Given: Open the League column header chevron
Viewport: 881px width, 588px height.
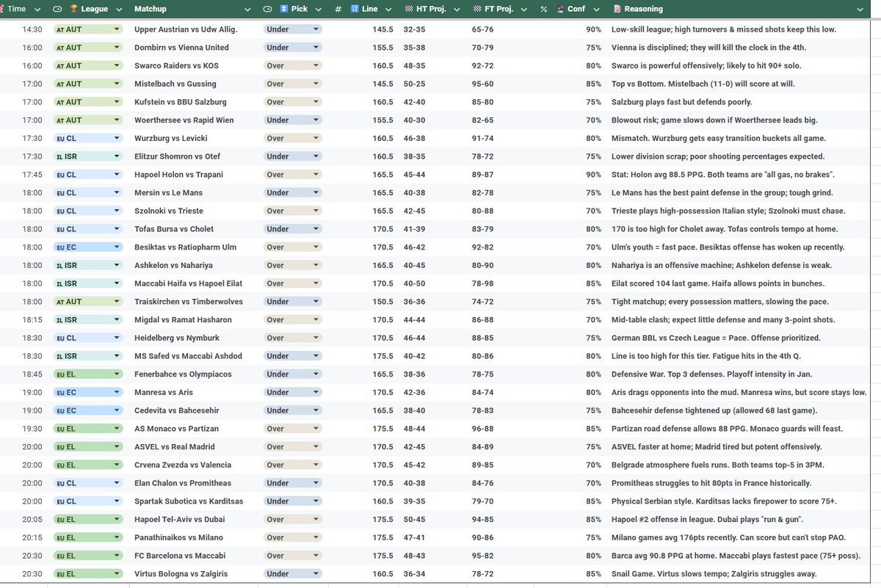Looking at the screenshot, I should coord(118,9).
